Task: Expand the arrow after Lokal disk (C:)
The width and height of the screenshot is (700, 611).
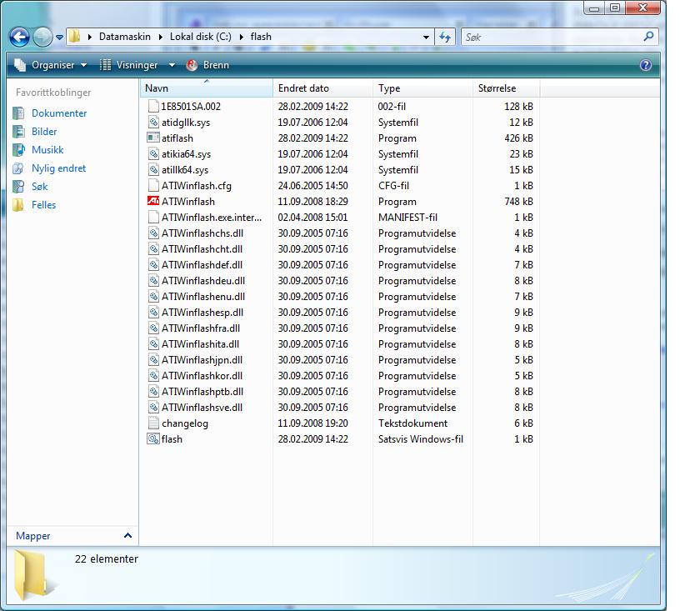Action: click(241, 37)
